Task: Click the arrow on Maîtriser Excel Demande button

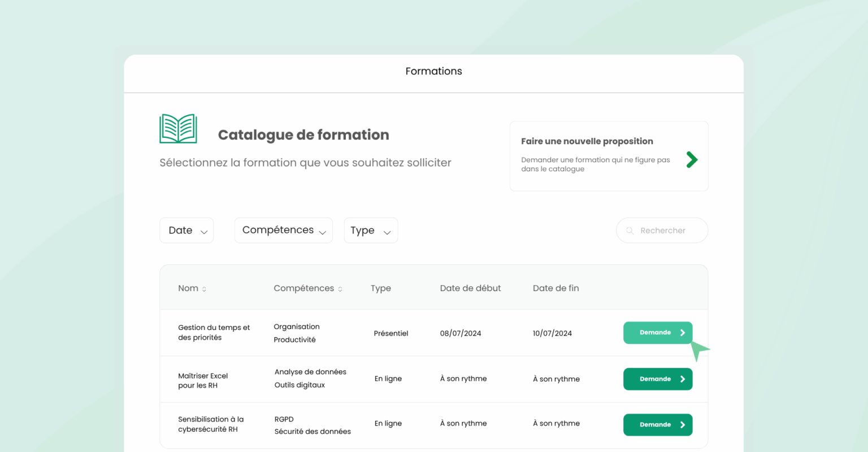Action: tap(683, 379)
